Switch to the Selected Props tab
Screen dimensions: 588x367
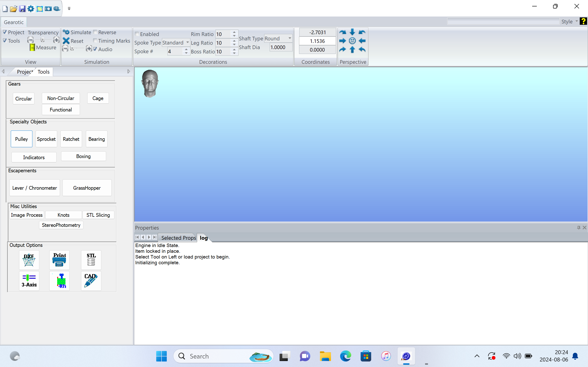(178, 238)
